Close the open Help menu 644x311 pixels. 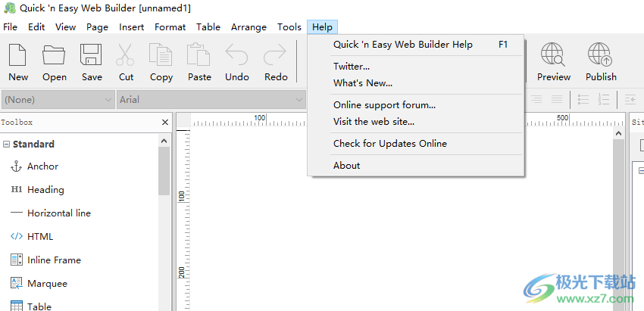tap(323, 27)
